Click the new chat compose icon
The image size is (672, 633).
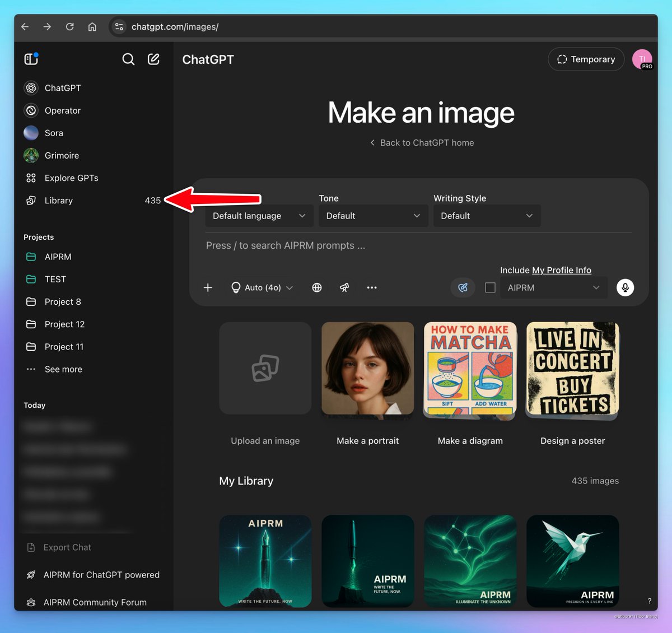(x=153, y=59)
